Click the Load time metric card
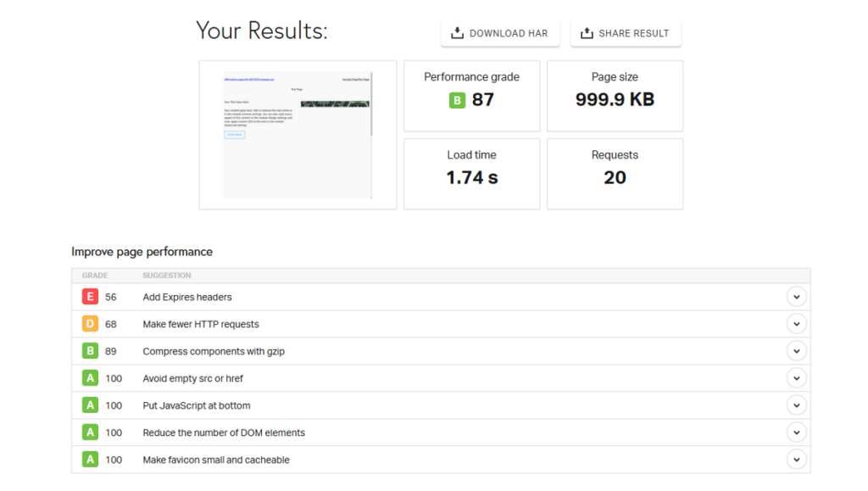 click(x=471, y=173)
